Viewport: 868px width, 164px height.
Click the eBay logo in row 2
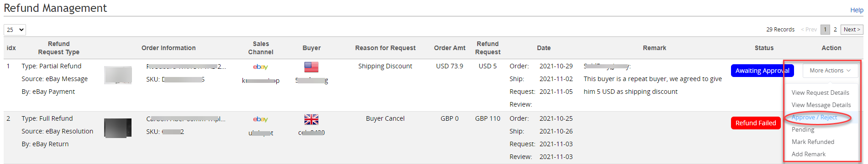[x=260, y=119]
